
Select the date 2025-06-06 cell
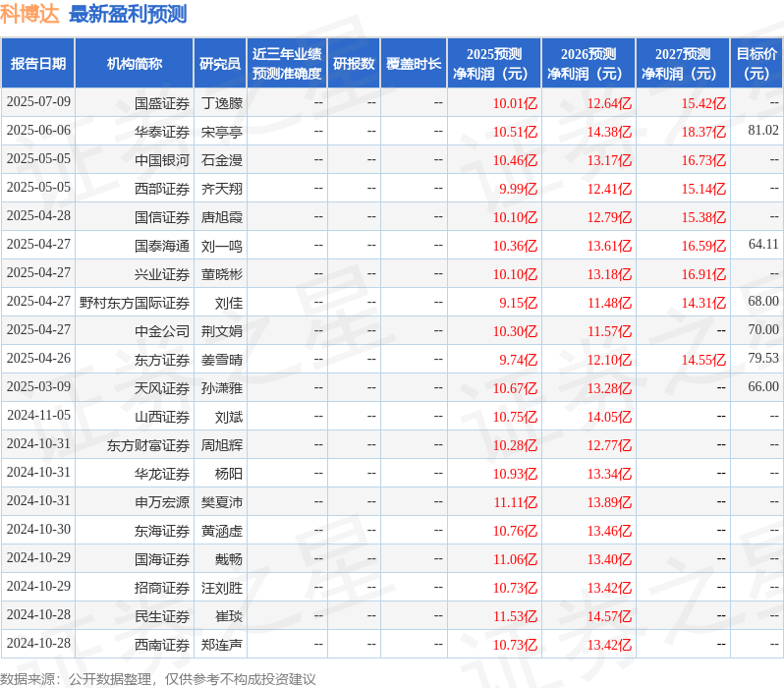click(38, 131)
